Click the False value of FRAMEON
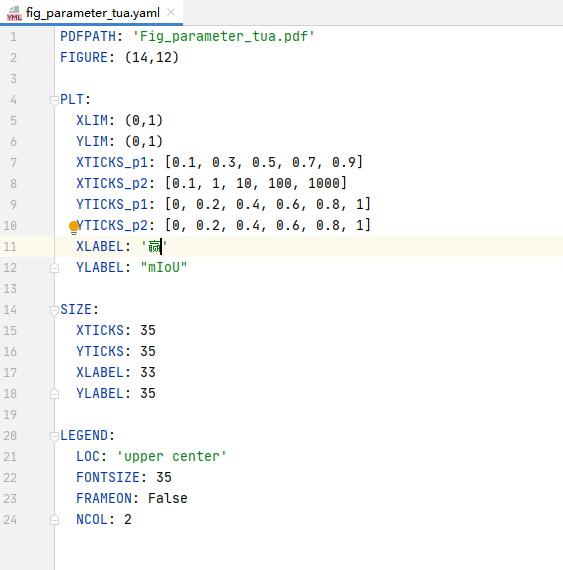 (x=168, y=498)
